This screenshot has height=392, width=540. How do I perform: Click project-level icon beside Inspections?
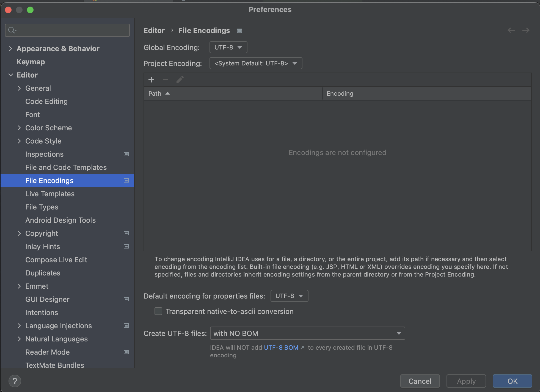tap(126, 154)
